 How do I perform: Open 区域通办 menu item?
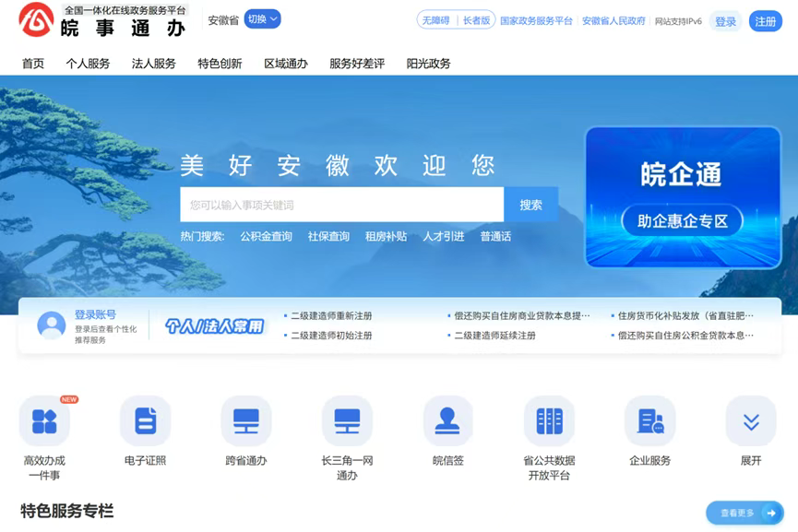coord(286,64)
